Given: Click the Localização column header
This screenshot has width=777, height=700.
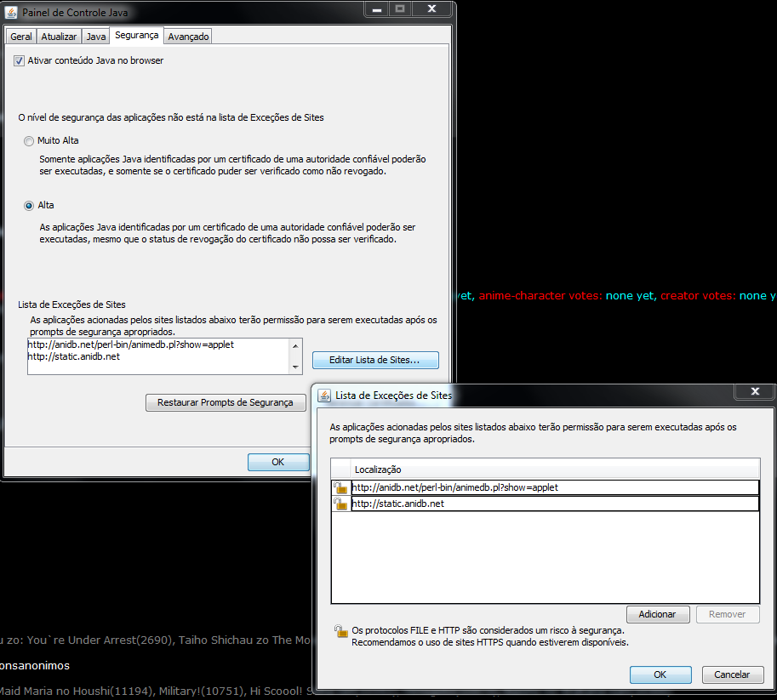Looking at the screenshot, I should click(555, 470).
